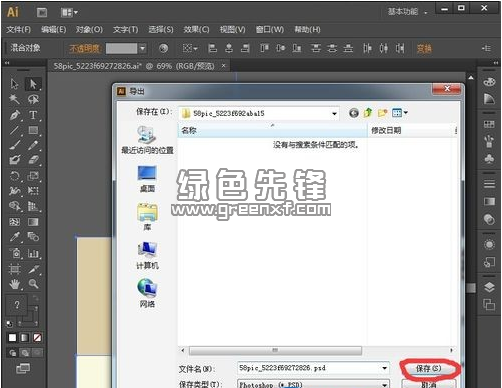Open the Window menu

click(x=269, y=30)
